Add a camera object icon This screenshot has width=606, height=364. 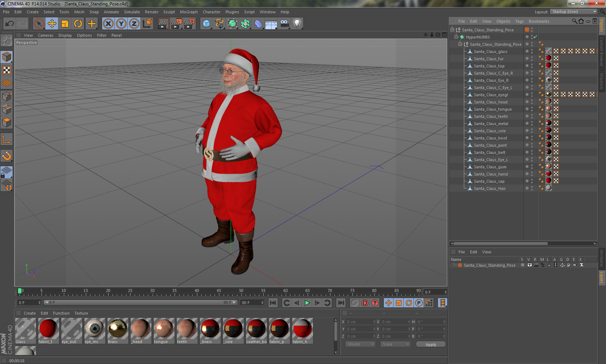coord(284,24)
